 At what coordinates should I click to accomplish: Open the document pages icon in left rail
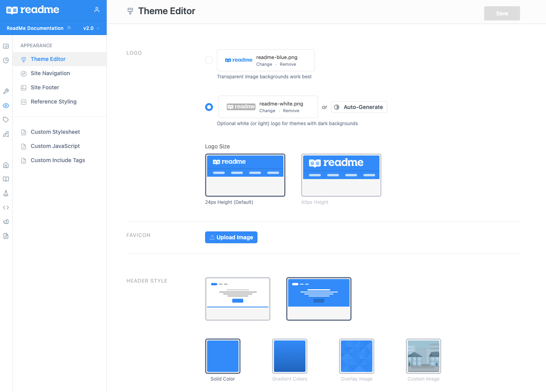click(x=6, y=236)
